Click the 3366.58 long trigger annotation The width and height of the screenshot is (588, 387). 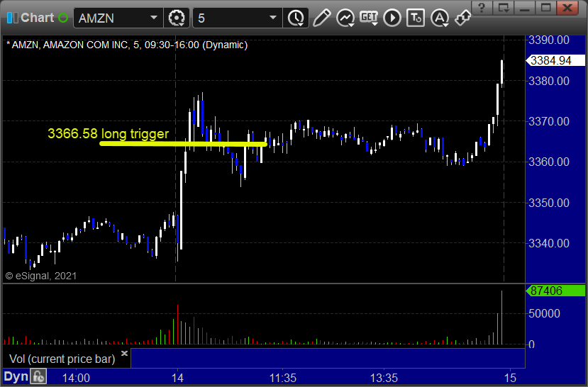click(109, 133)
